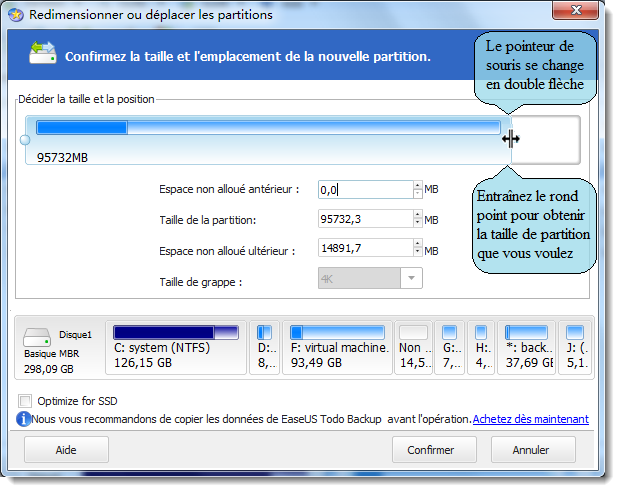Click the Annuler button
The width and height of the screenshot is (620, 492).
tap(533, 450)
